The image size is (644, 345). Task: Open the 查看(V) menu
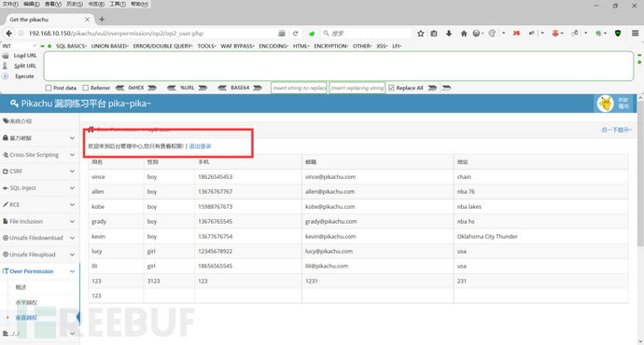tap(53, 4)
